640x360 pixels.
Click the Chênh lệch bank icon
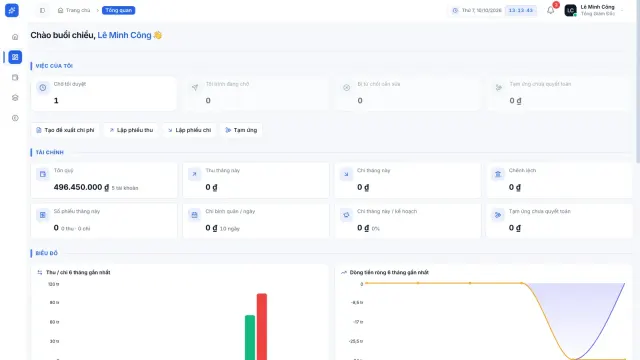(x=498, y=174)
